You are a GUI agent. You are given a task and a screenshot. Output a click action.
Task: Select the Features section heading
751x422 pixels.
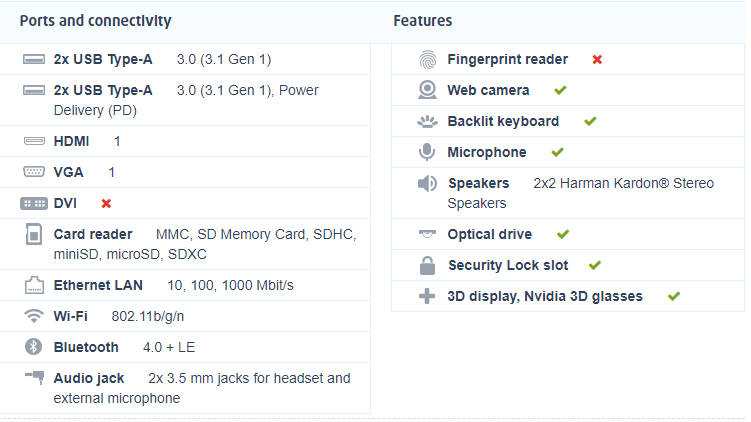point(422,21)
